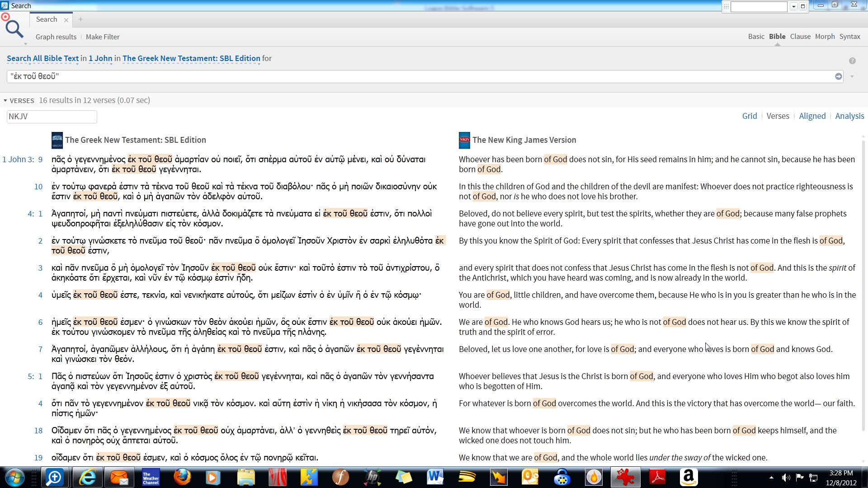Show hidden system tray icons arrow
This screenshot has width=868, height=488.
771,478
